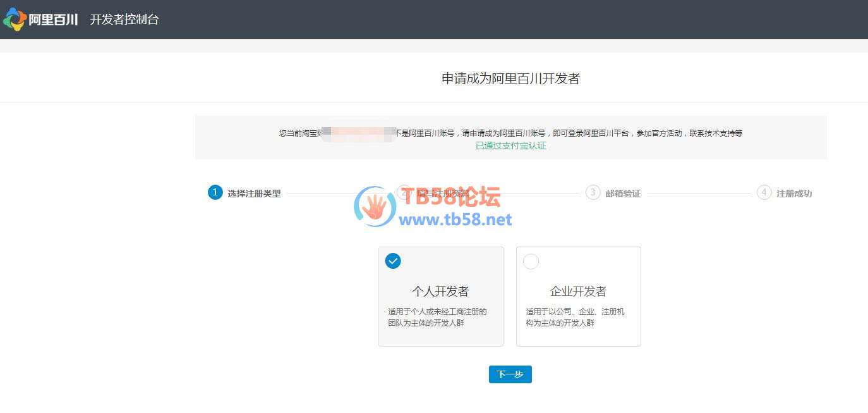The image size is (868, 413).
Task: Click the 申请成为阿里百川开发者 page heading
Action: tap(510, 78)
